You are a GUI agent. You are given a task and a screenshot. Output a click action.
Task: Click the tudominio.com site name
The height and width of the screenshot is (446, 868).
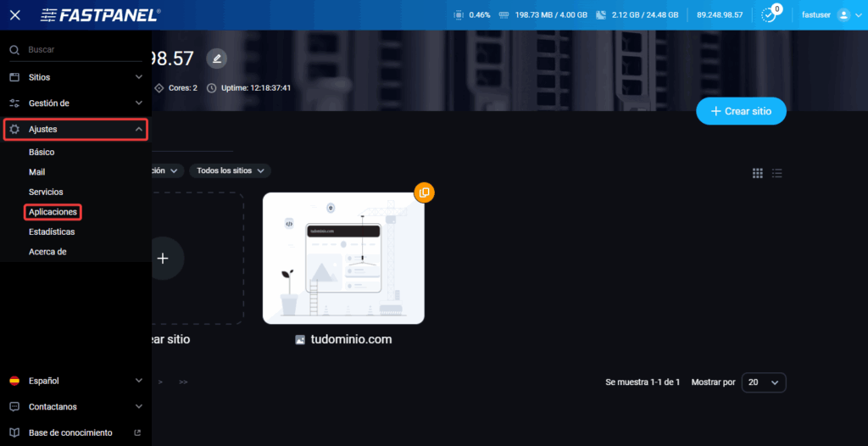tap(351, 340)
